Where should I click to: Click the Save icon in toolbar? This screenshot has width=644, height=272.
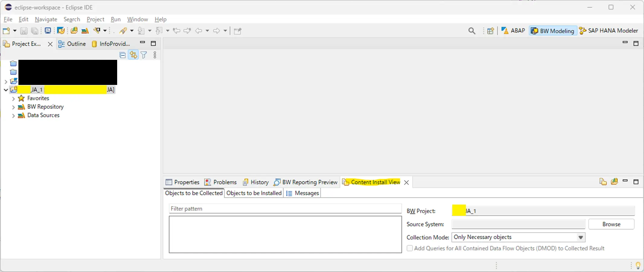point(24,31)
